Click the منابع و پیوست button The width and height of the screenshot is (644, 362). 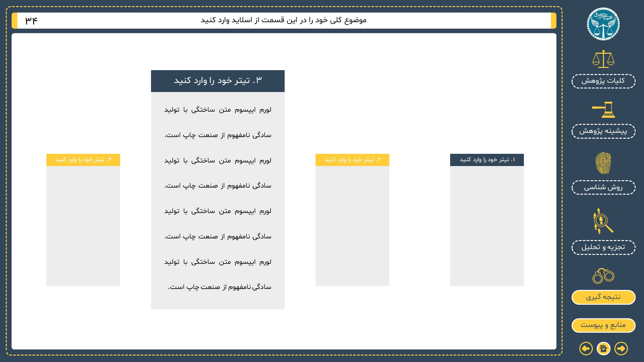[603, 325]
